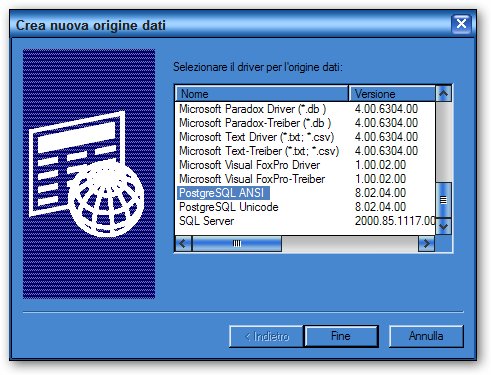Viewport: 491px width, 375px height.
Task: Sort drivers by the Nome column header
Action: (262, 94)
